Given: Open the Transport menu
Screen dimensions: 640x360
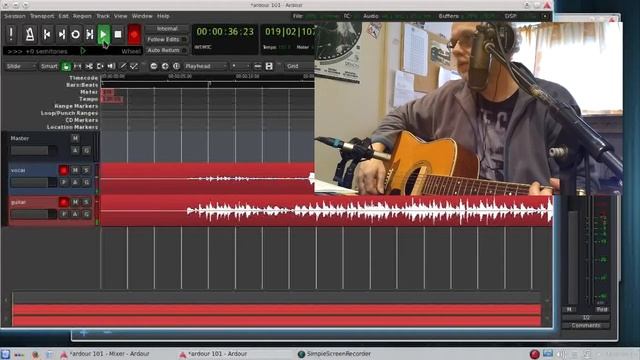Looking at the screenshot, I should (x=42, y=16).
